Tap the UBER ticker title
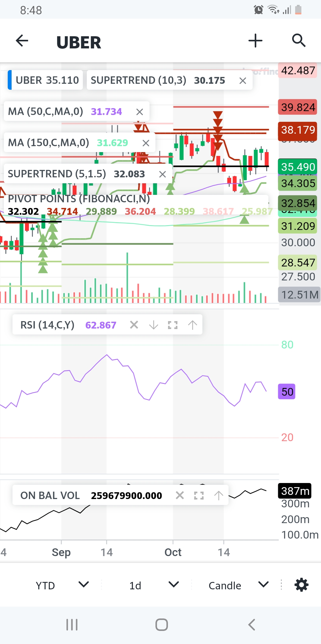 pyautogui.click(x=78, y=42)
